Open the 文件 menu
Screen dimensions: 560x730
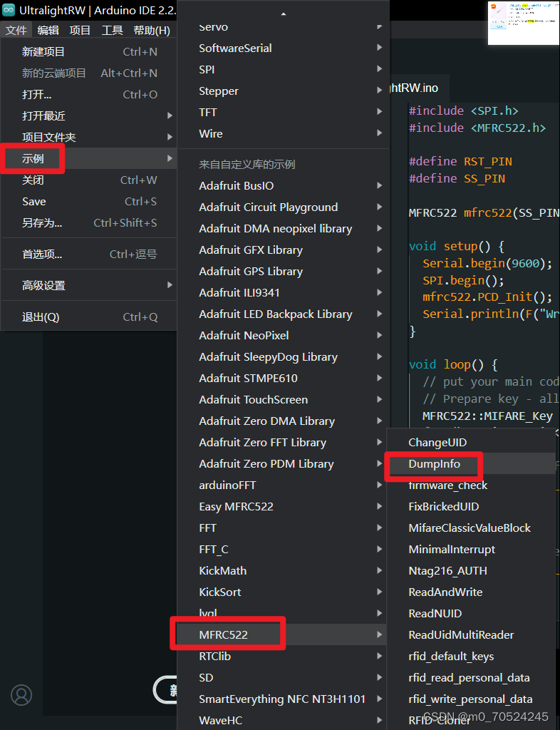(x=16, y=30)
